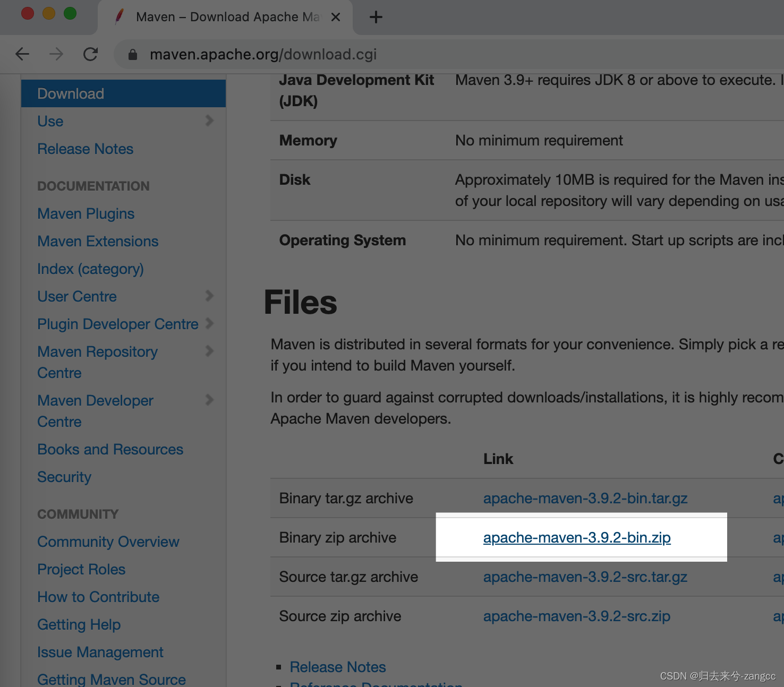This screenshot has height=687, width=784.
Task: Click the COMMUNITY sidebar heading
Action: pos(78,514)
